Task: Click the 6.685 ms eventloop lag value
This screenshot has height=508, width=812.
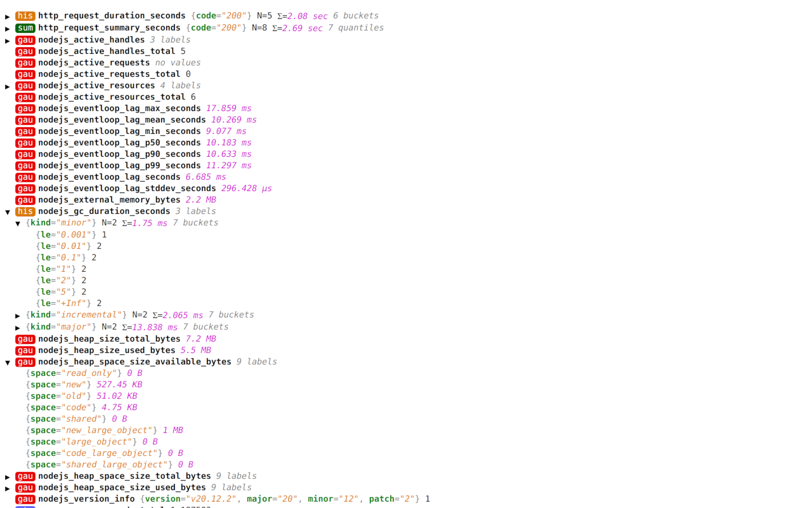Action: click(206, 177)
